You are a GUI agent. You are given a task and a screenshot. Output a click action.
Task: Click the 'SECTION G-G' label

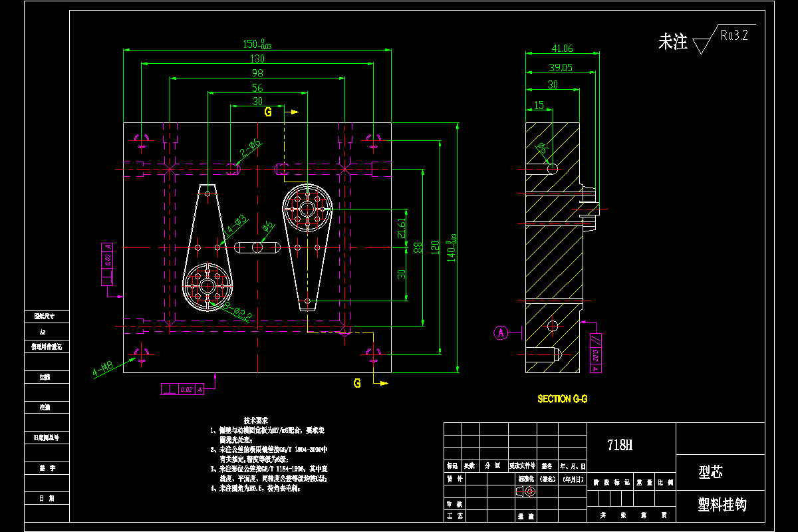[562, 399]
